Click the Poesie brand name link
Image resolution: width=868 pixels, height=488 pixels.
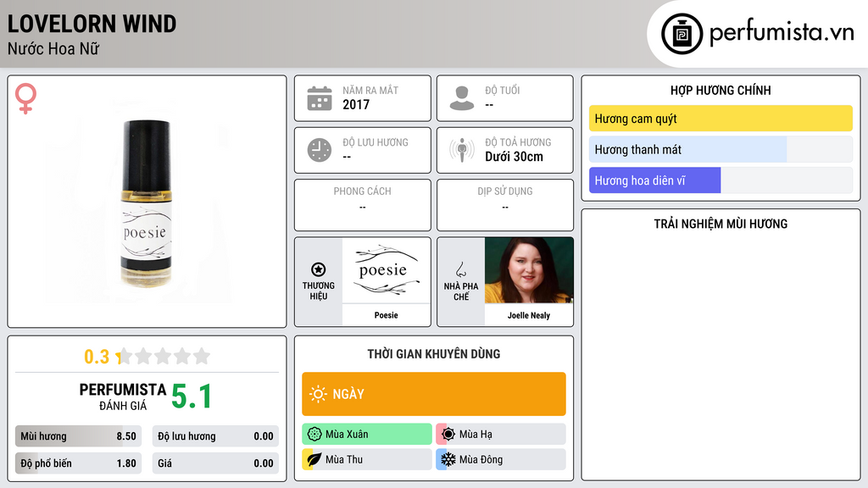[386, 315]
